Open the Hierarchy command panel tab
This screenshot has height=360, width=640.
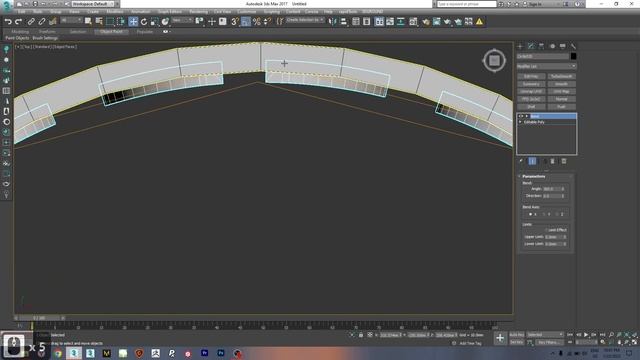[x=541, y=46]
